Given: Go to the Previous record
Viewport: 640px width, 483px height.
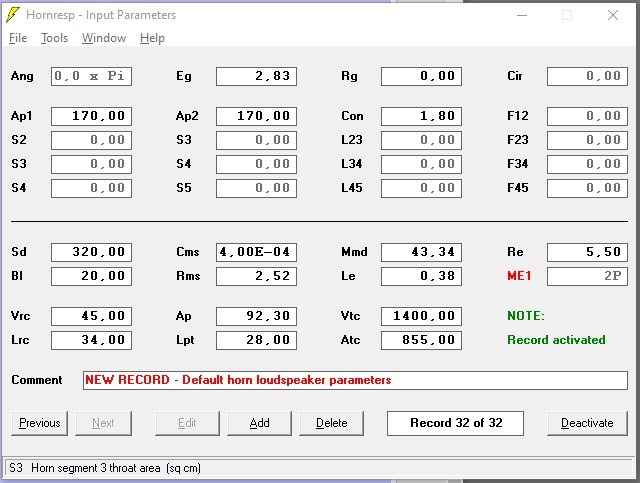Looking at the screenshot, I should click(x=40, y=423).
